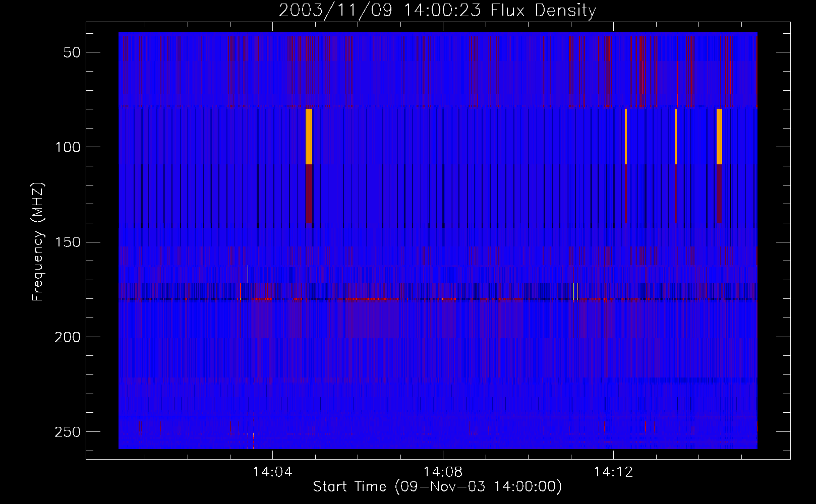Click the '200' frequency tick label
Image resolution: width=816 pixels, height=504 pixels.
click(68, 337)
